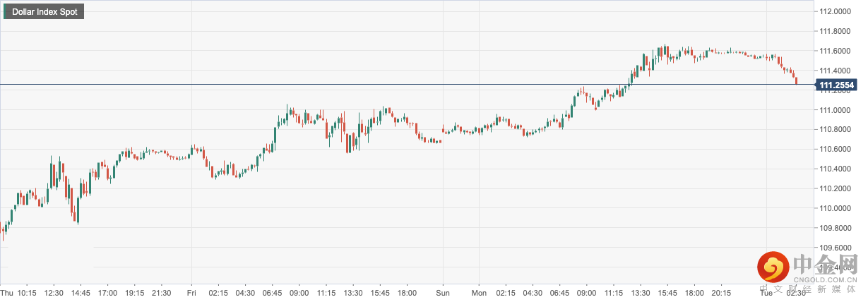Click the 111.8000 price axis label
The width and height of the screenshot is (868, 302).
point(835,32)
